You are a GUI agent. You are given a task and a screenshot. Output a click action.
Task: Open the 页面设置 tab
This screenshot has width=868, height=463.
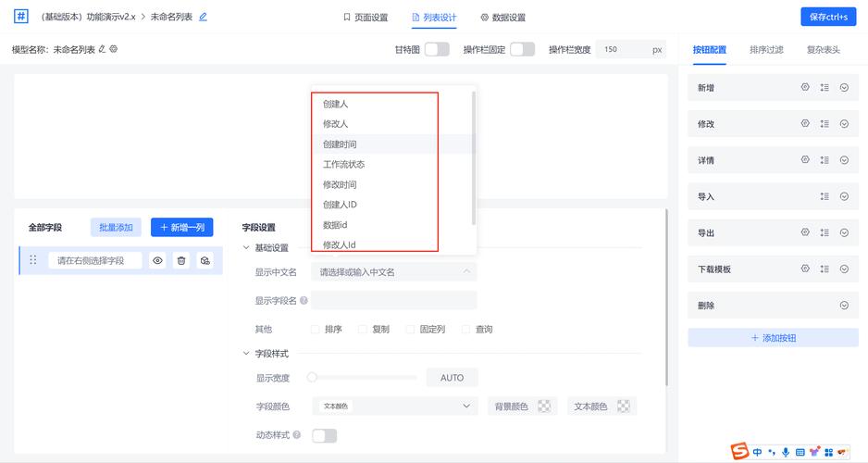click(366, 18)
